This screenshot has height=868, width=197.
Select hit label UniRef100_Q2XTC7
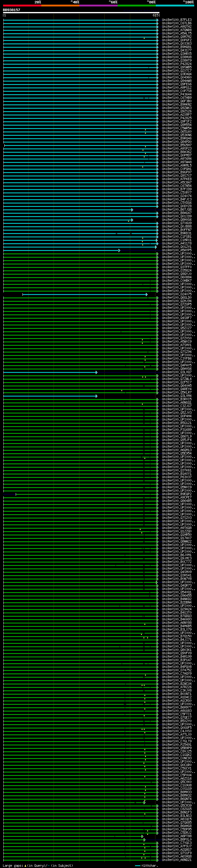click(177, 71)
